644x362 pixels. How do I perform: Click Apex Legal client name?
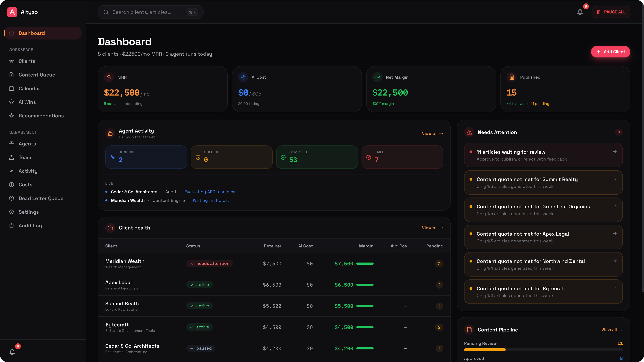pyautogui.click(x=118, y=282)
